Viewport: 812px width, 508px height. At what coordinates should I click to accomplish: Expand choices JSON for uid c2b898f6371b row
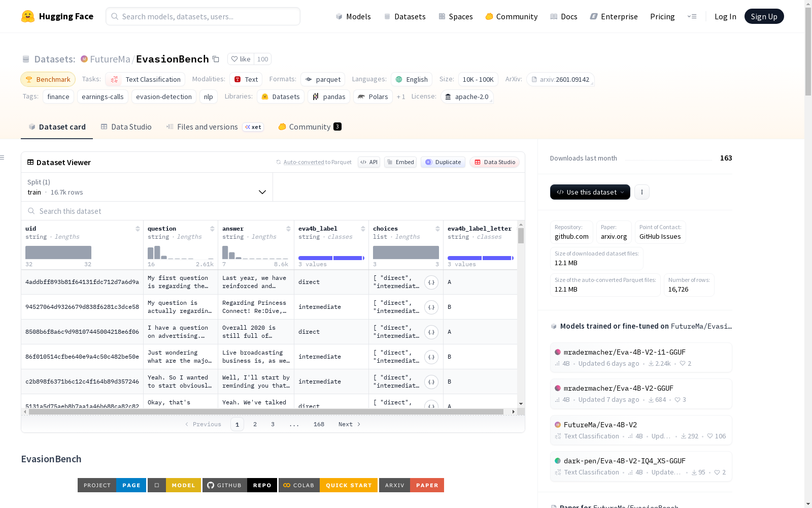431,382
